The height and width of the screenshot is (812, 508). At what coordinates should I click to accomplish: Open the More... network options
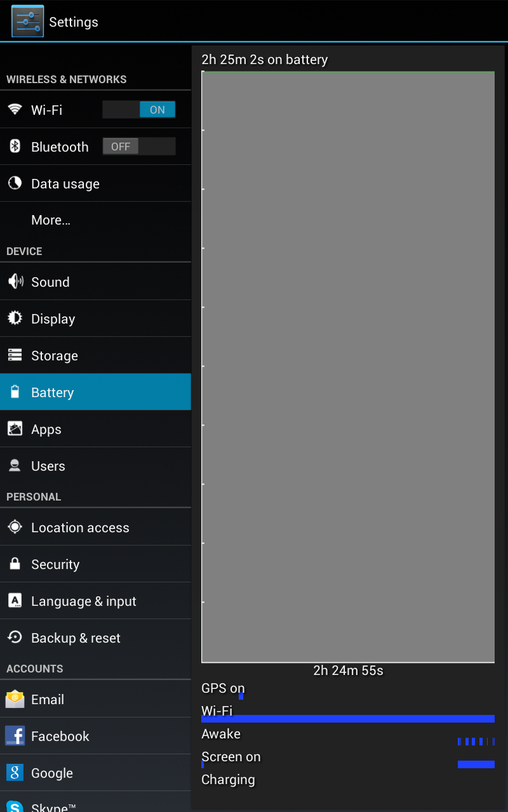pyautogui.click(x=95, y=220)
